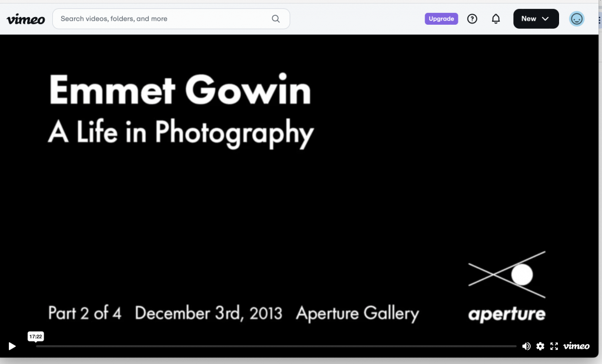Click the Upgrade button

(x=441, y=19)
